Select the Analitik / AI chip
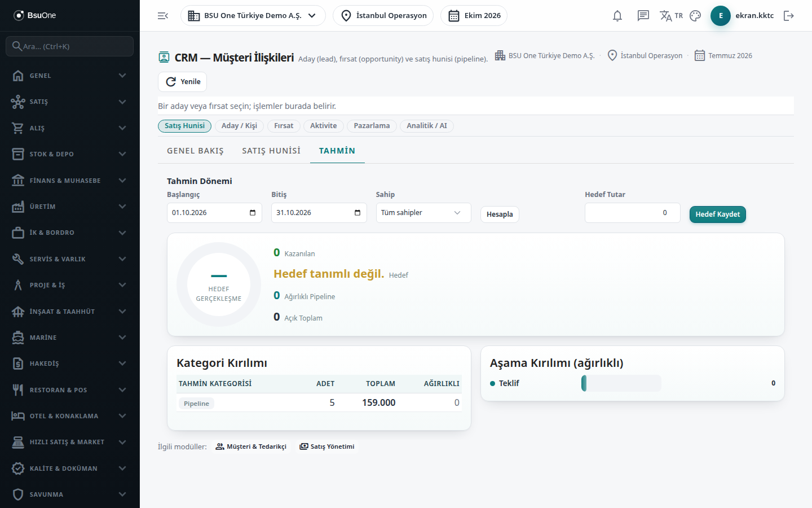Viewport: 812px width, 508px height. tap(427, 126)
